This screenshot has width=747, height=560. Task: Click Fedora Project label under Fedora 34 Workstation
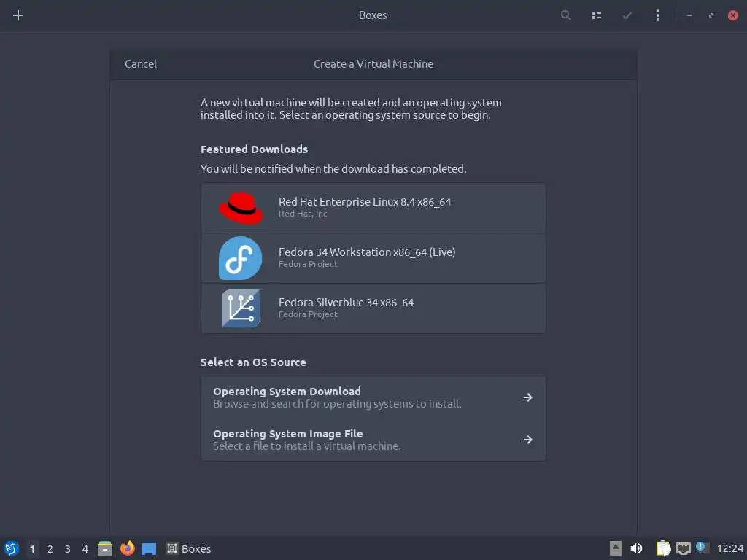308,264
